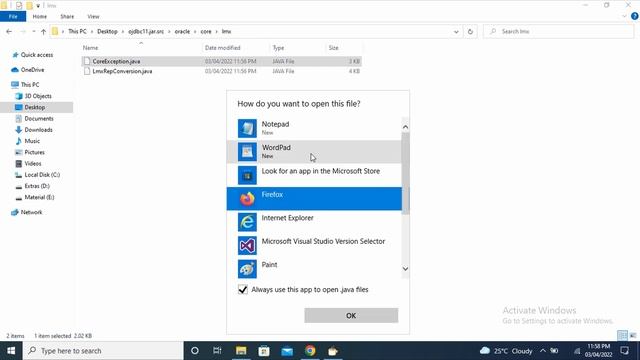640x360 pixels.
Task: Select the Visual Studio Version Selector icon
Action: click(x=247, y=245)
